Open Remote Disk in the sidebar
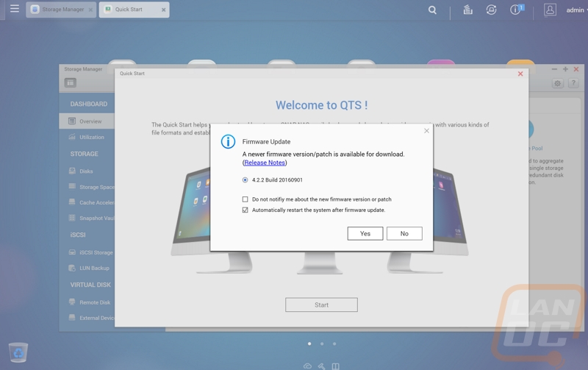This screenshot has width=588, height=370. click(x=87, y=302)
